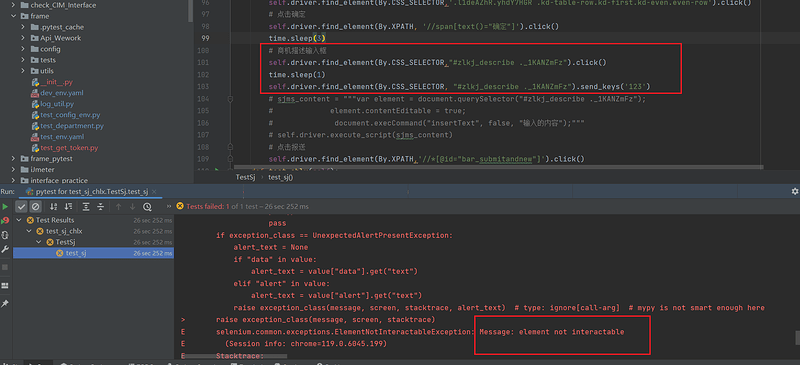The width and height of the screenshot is (800, 365).
Task: Go to next failed test arrow
Action: point(133,207)
